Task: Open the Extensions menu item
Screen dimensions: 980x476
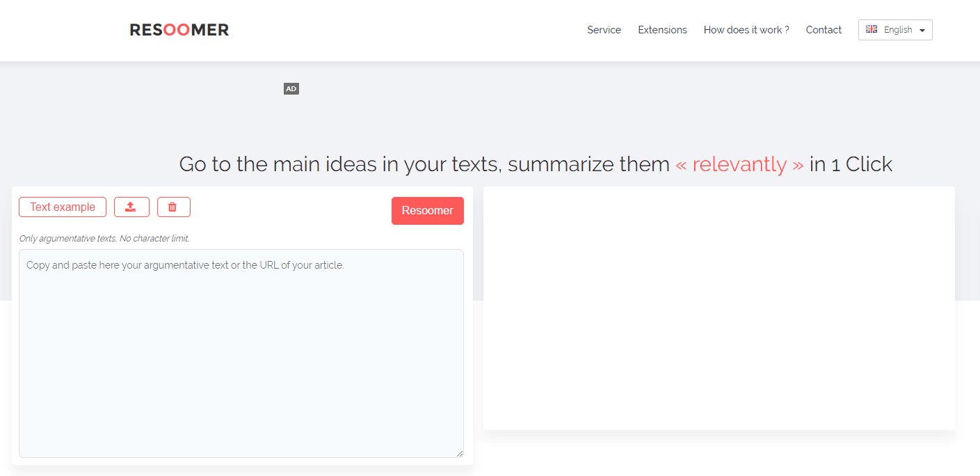Action: click(662, 30)
